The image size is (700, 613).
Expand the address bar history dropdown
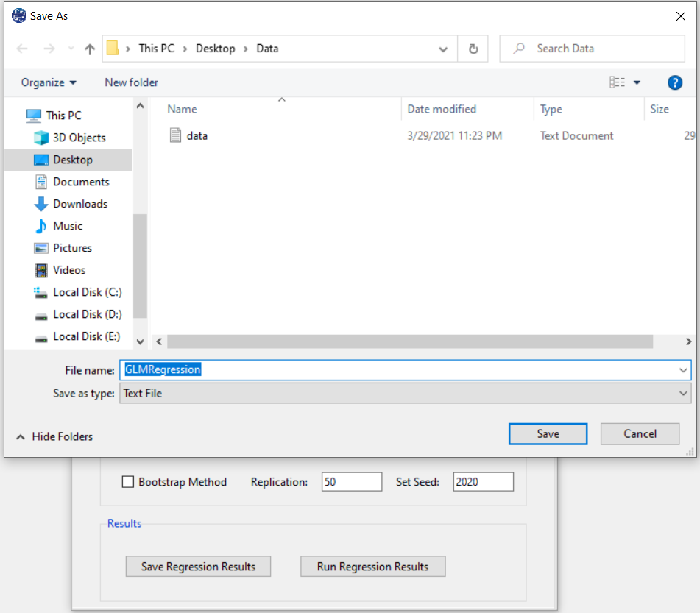pyautogui.click(x=443, y=49)
